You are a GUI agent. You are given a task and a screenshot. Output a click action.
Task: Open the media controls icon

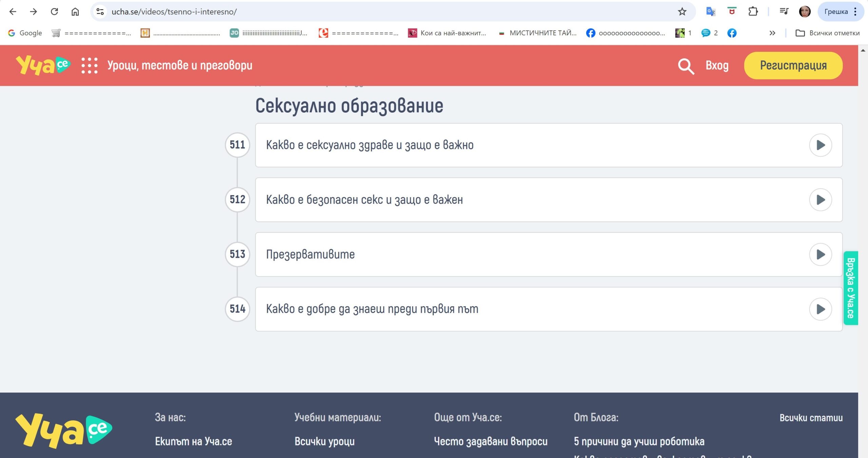point(784,12)
